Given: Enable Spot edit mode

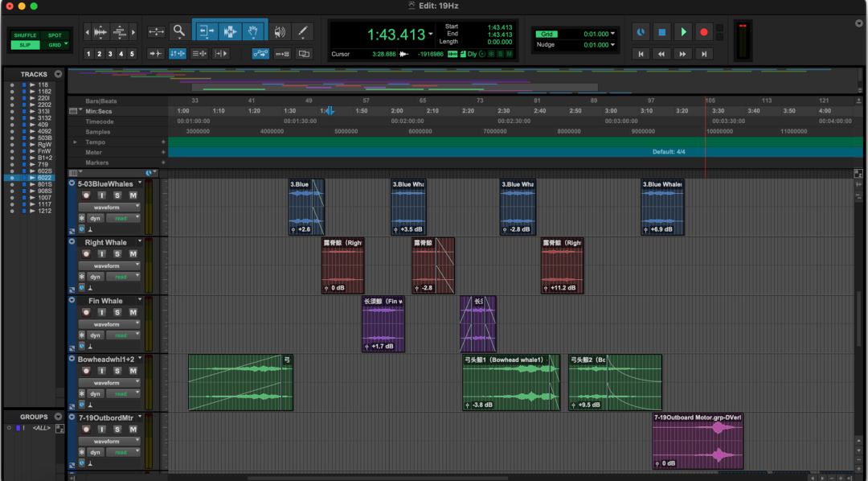Looking at the screenshot, I should pyautogui.click(x=55, y=35).
